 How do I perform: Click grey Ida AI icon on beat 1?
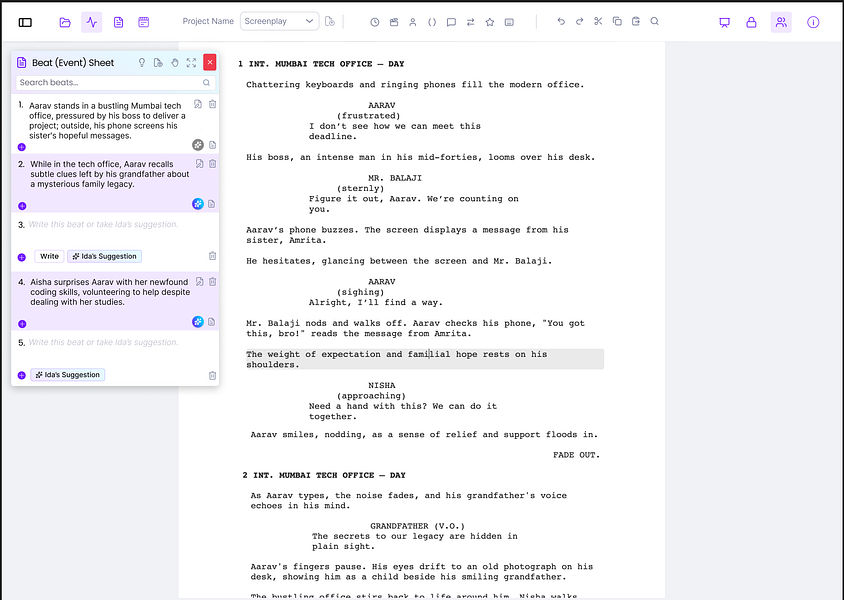tap(198, 145)
